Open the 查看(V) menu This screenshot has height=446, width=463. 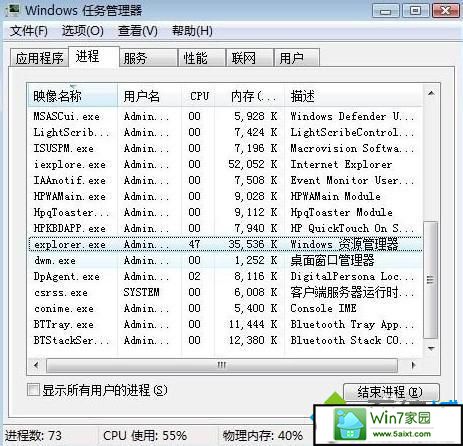tap(138, 31)
